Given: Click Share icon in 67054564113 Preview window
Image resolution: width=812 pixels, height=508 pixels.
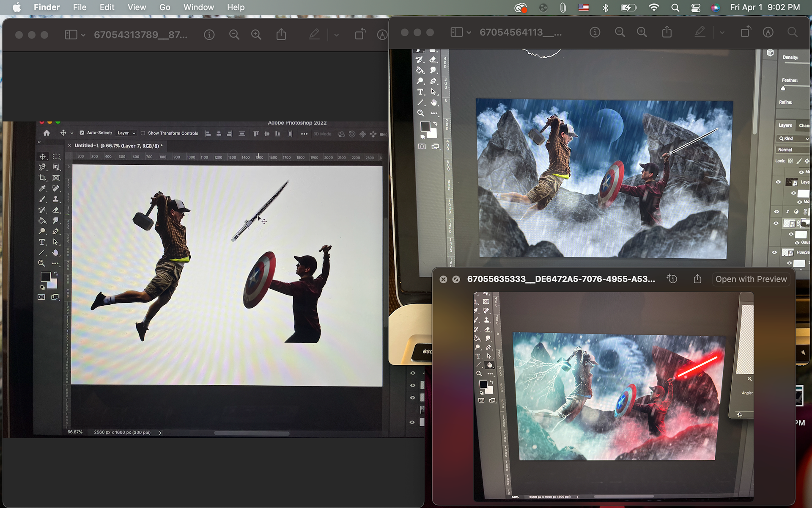Looking at the screenshot, I should [667, 32].
